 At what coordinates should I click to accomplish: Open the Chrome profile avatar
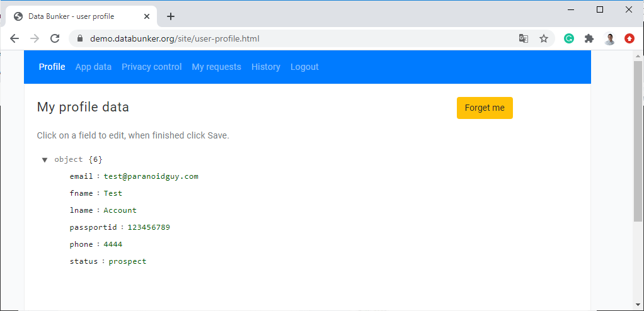(x=609, y=38)
